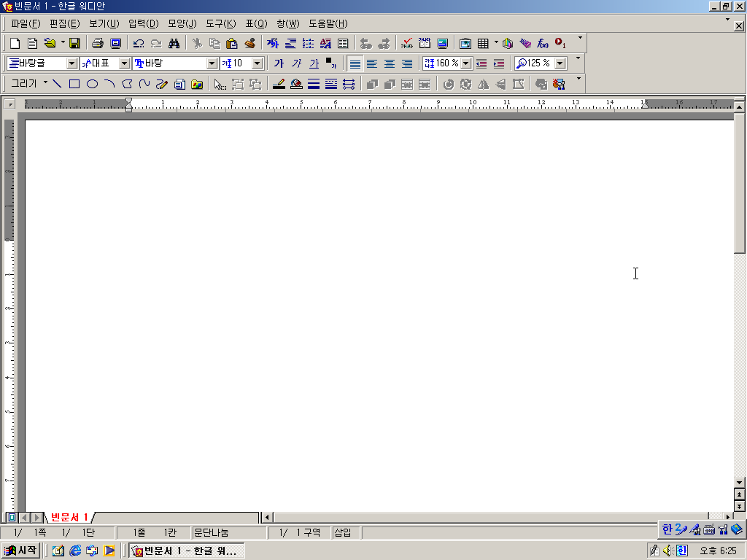
Task: Click the 문단나눔 status bar field
Action: coord(228,532)
